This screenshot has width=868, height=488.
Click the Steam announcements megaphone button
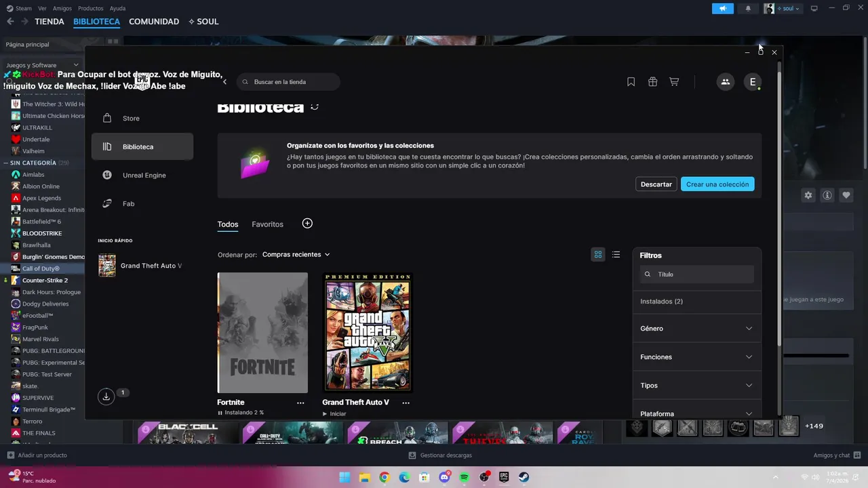point(723,9)
